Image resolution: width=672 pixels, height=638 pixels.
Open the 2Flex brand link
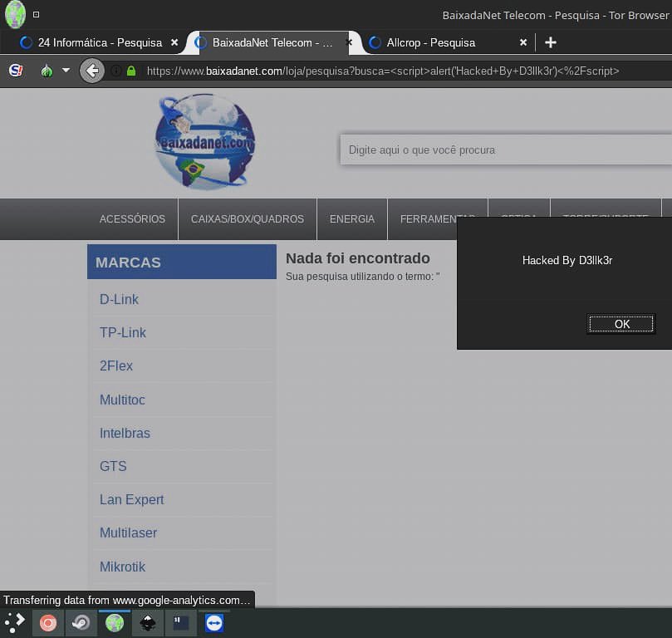(116, 366)
